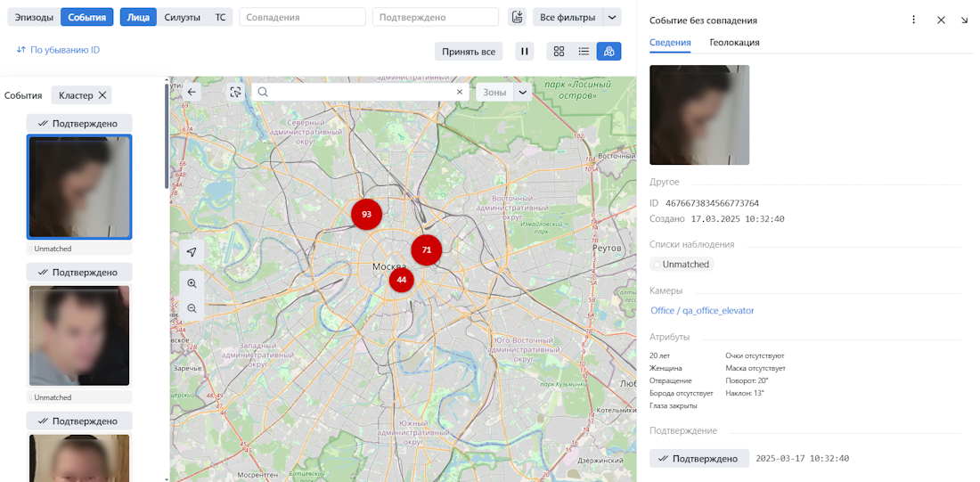Switch to list view layout
Screen dimensions: 980x482
coord(584,52)
